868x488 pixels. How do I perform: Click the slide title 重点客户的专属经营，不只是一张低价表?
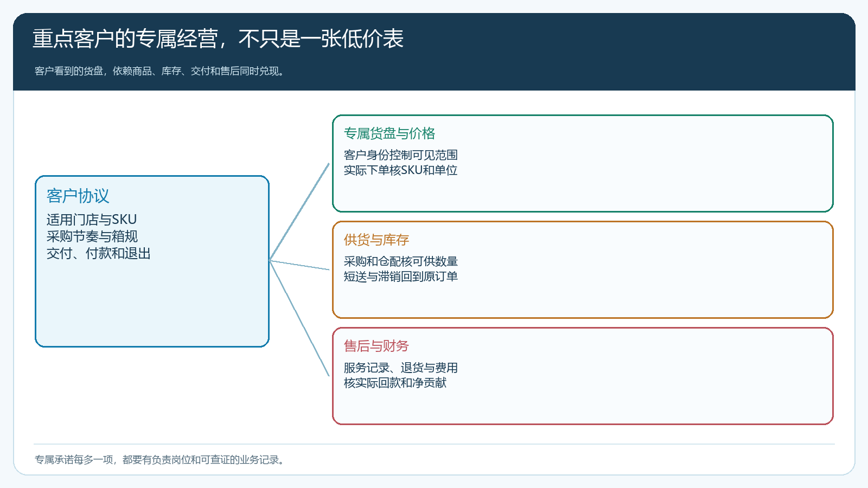tap(218, 39)
